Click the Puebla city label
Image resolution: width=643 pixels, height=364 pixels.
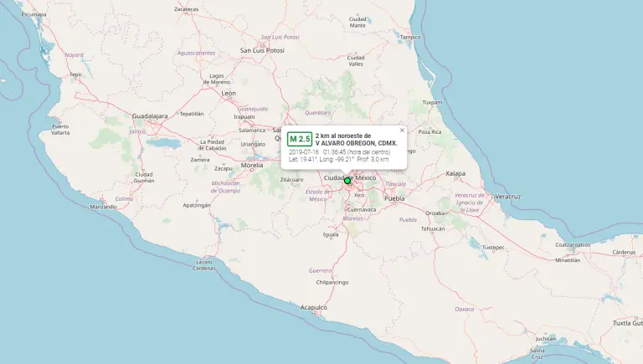coord(394,199)
